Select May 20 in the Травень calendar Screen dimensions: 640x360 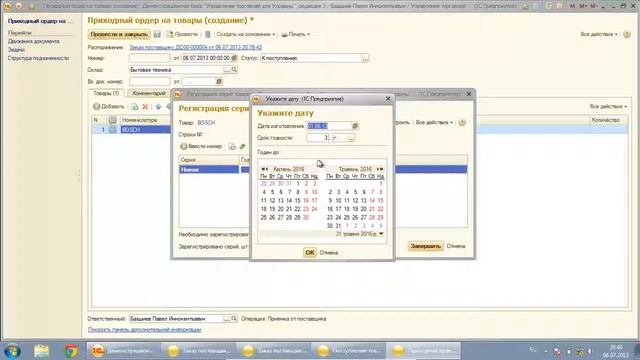pos(363,209)
